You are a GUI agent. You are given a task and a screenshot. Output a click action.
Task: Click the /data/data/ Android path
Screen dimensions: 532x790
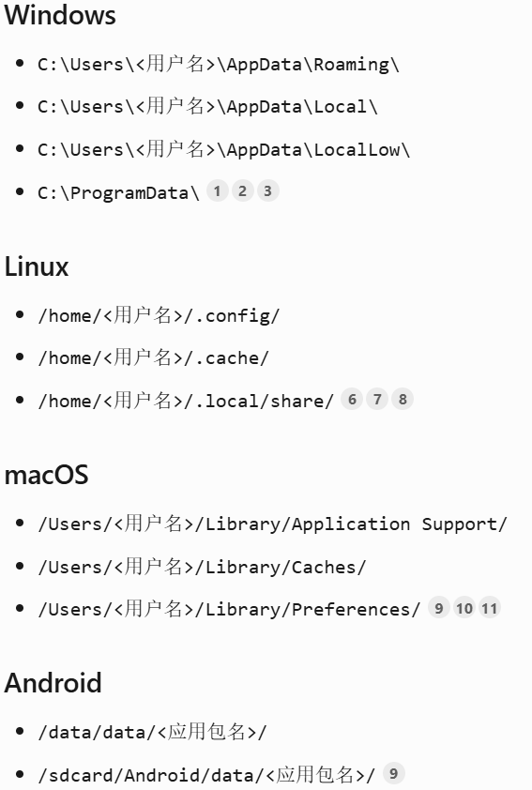pos(152,732)
